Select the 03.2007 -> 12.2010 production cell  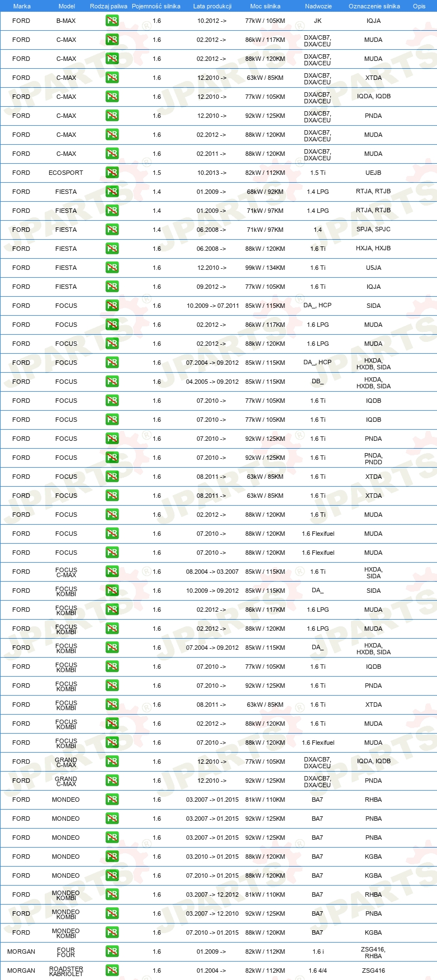coord(212,914)
